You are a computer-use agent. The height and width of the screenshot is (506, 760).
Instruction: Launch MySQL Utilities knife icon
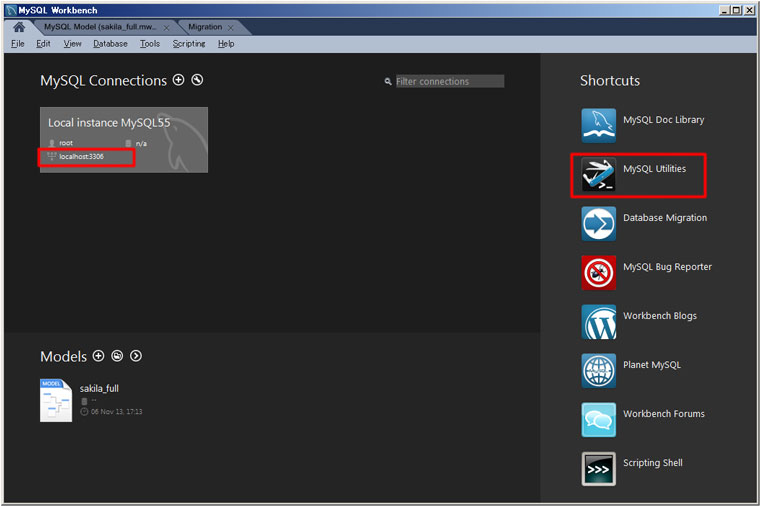tap(599, 174)
